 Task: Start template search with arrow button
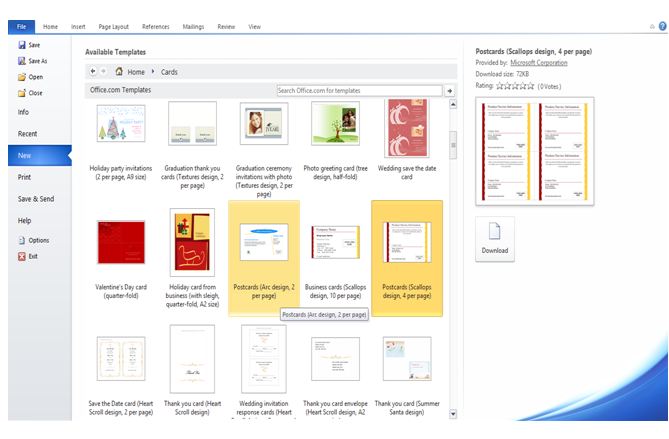point(449,90)
